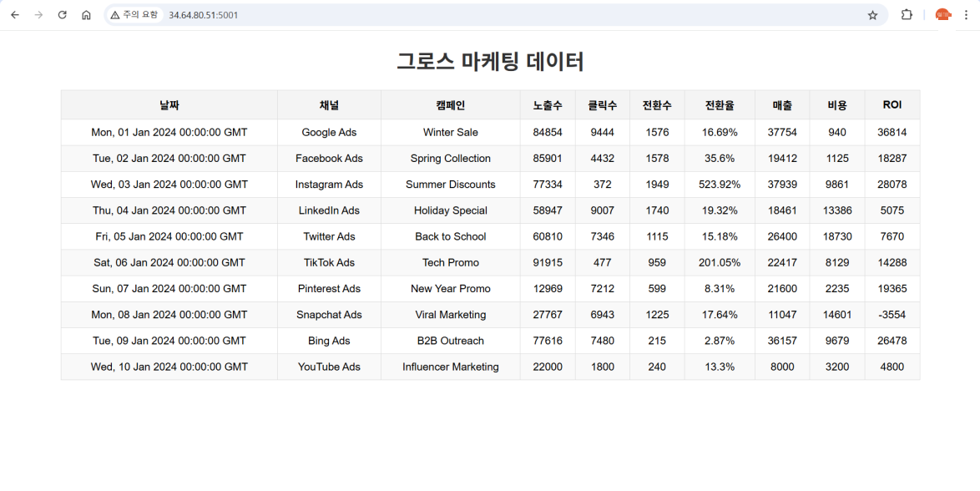
Task: Select the LinkedIn Ads channel cell
Action: click(330, 210)
